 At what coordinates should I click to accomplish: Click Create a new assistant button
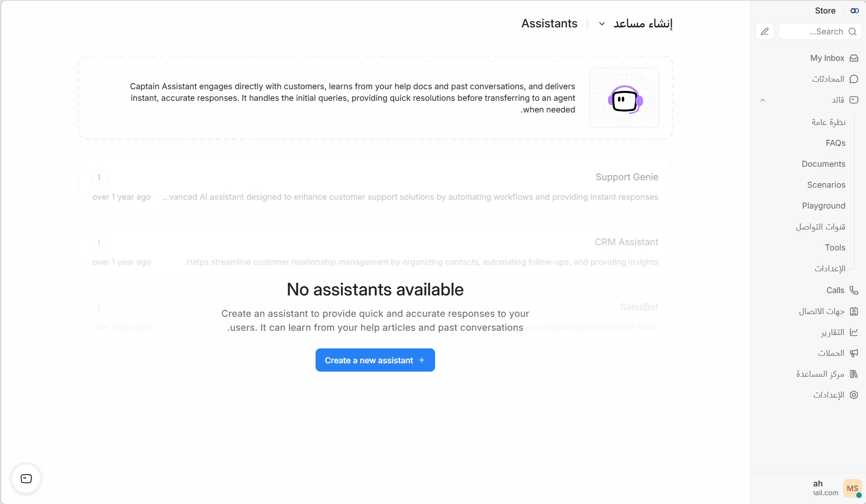pos(375,360)
